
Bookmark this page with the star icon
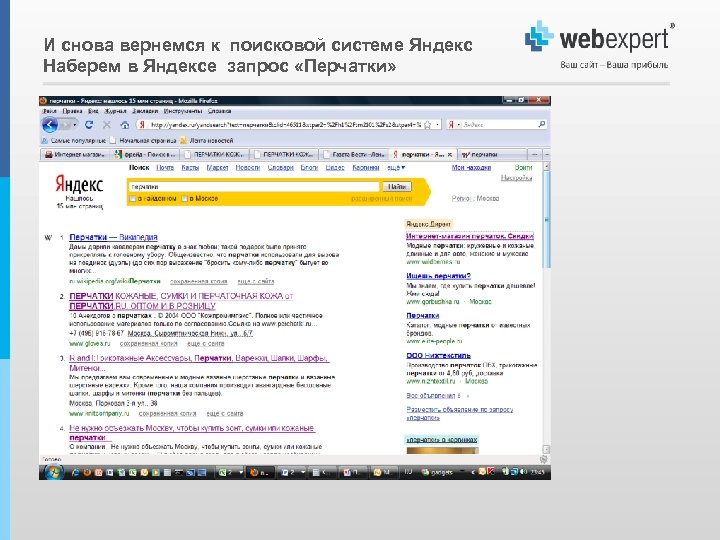[428, 124]
